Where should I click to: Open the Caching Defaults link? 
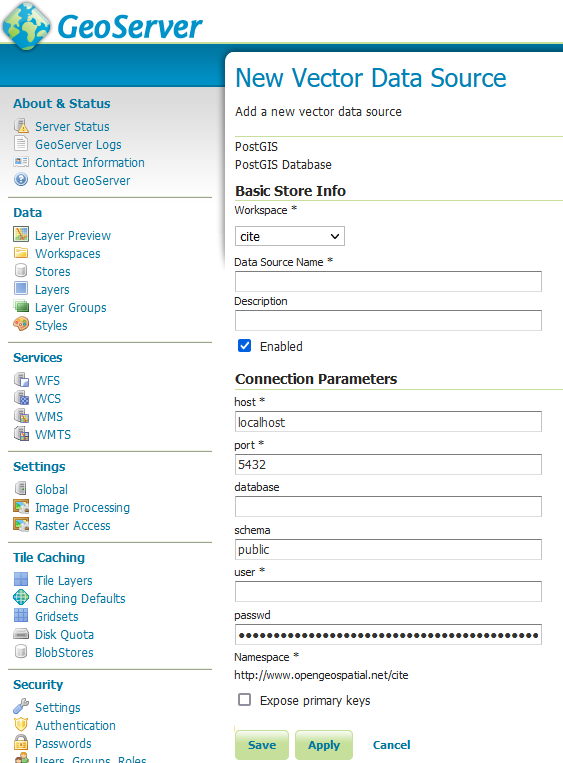80,599
